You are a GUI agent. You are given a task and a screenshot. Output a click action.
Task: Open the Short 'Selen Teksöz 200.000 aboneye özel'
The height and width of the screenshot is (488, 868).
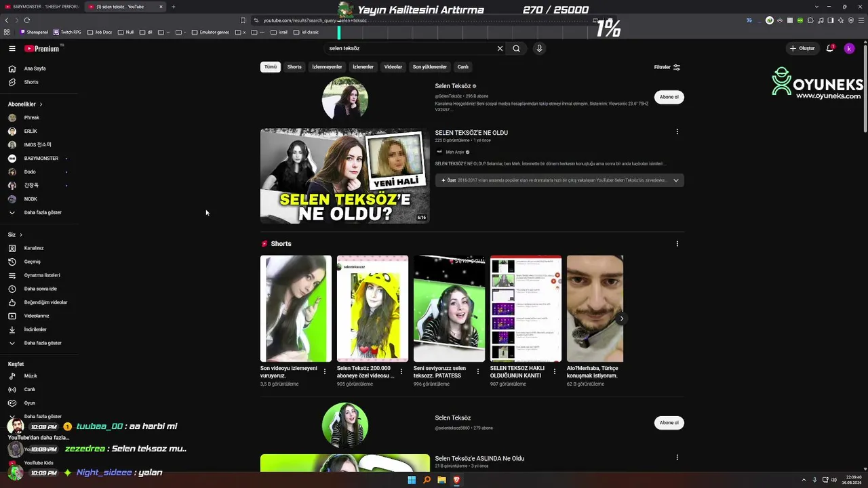click(x=373, y=308)
